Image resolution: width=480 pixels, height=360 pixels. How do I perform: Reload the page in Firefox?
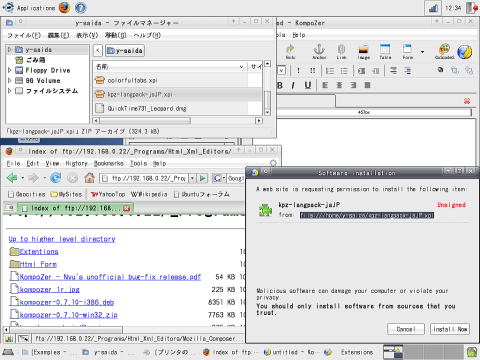tap(55, 178)
